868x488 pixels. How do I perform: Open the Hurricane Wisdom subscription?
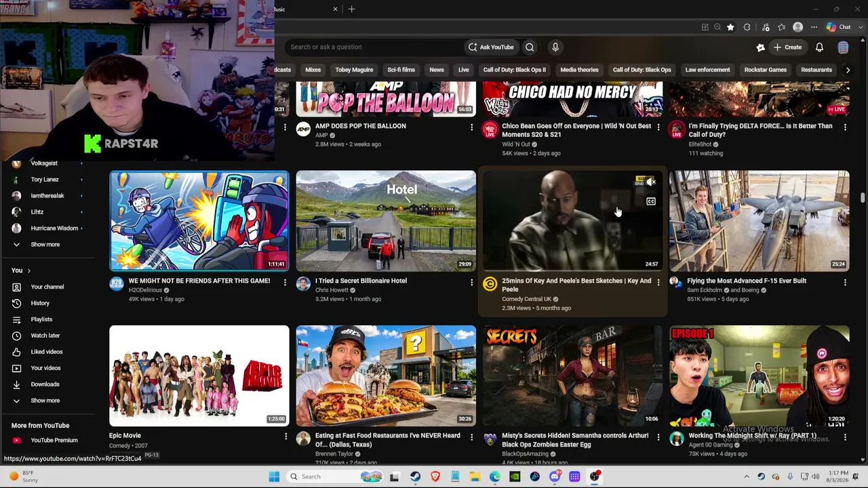point(54,228)
